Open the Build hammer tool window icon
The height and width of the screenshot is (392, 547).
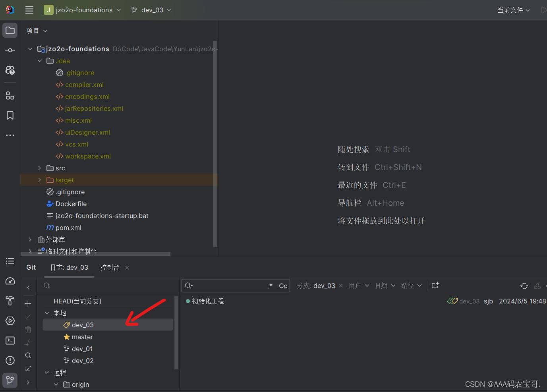point(10,301)
